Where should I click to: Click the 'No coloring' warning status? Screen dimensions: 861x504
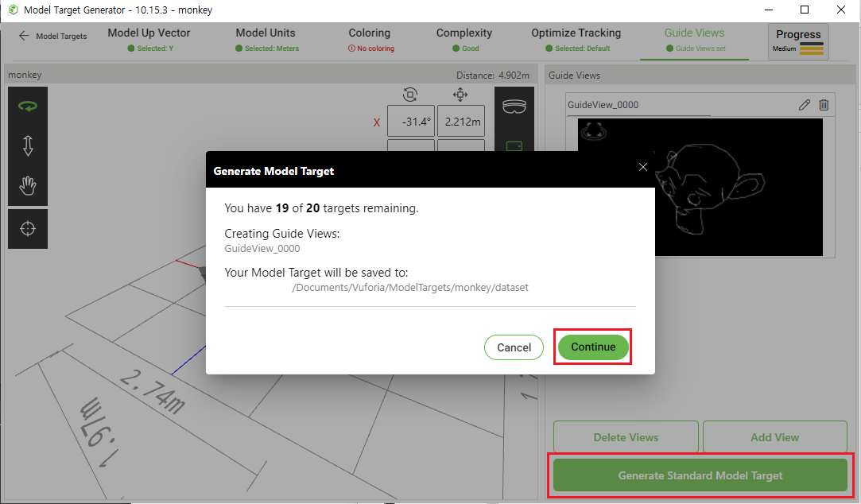tap(371, 48)
